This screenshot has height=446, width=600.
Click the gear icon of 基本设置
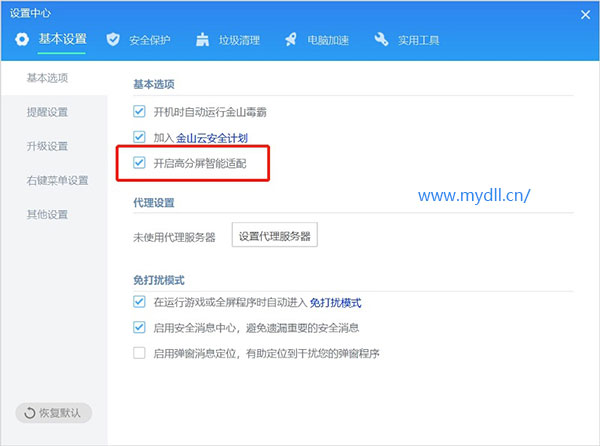tap(22, 39)
